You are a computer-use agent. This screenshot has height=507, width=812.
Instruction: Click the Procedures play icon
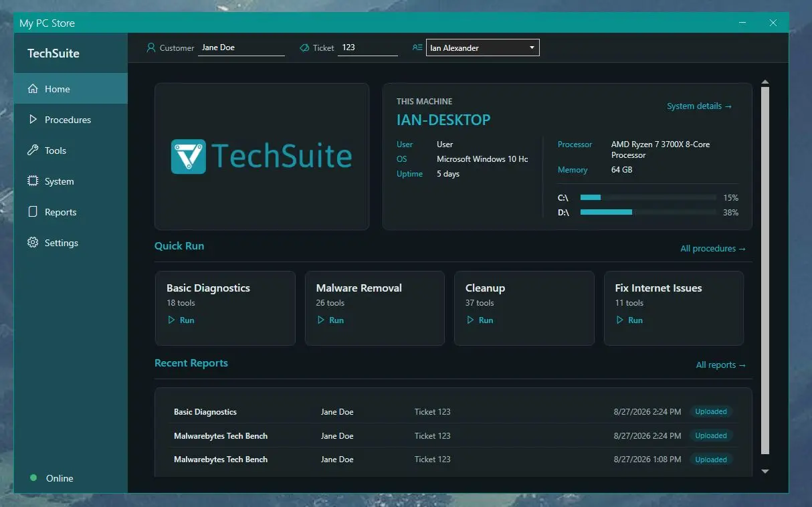[32, 120]
